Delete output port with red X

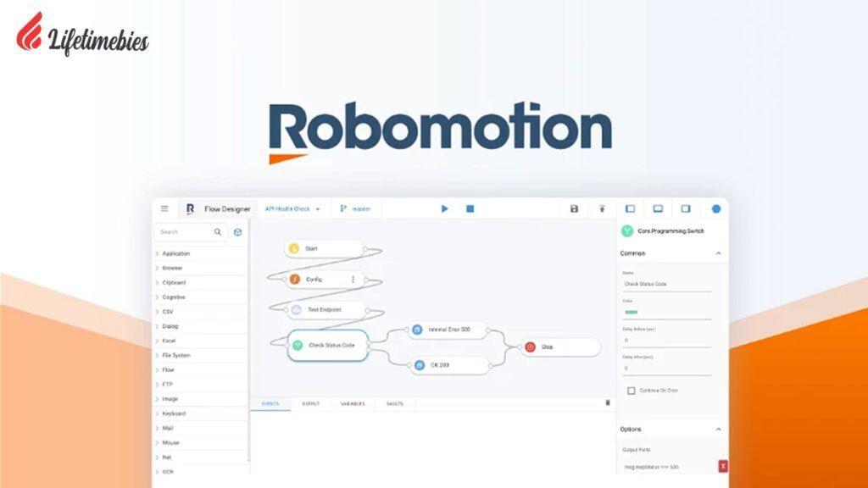pos(722,466)
